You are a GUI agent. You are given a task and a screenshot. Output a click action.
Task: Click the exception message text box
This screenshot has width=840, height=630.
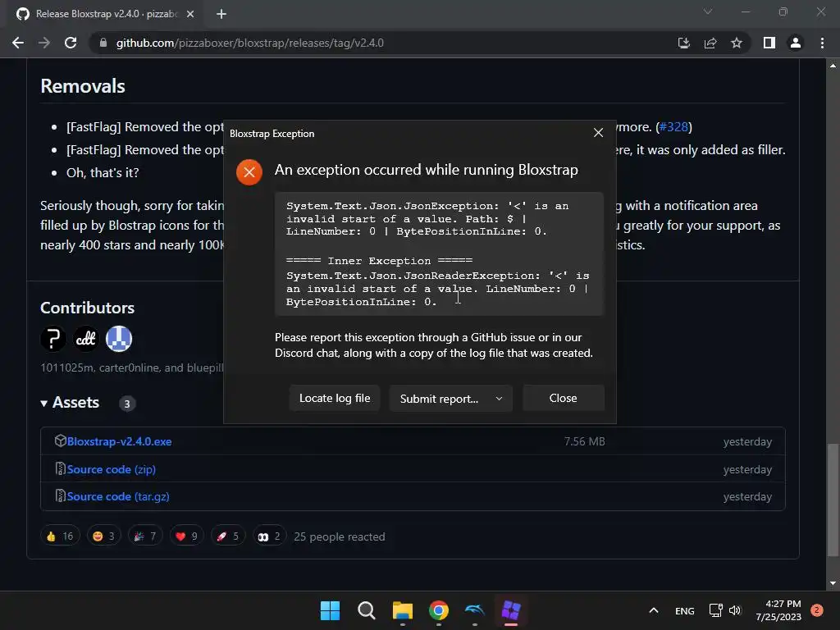point(440,254)
